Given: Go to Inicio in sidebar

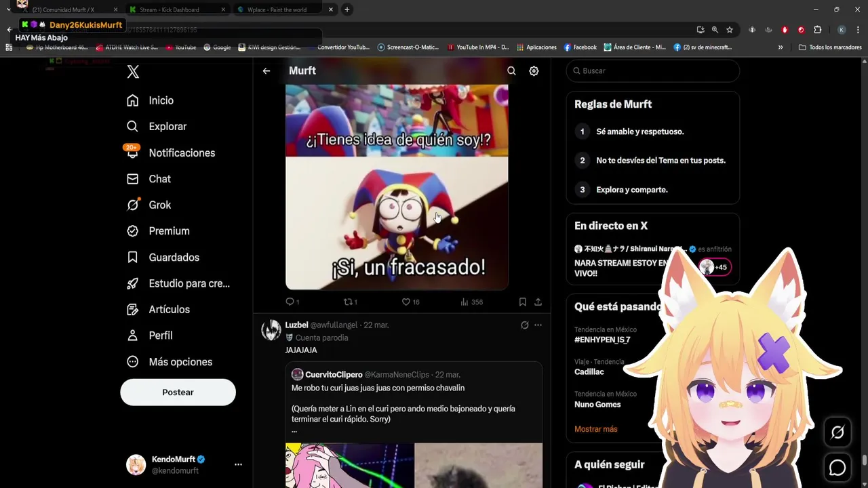Looking at the screenshot, I should tap(151, 100).
